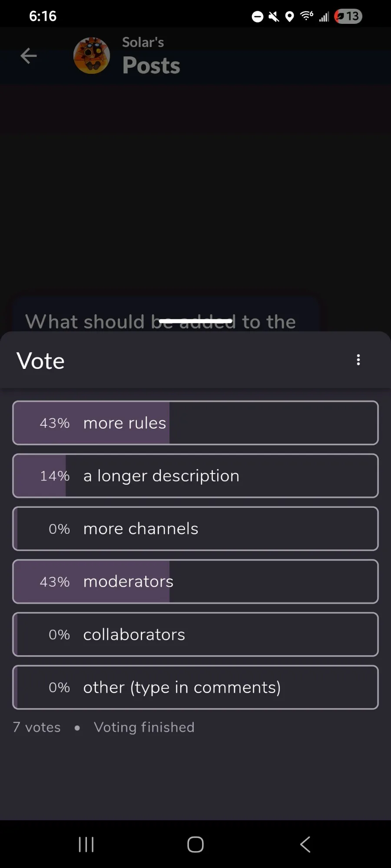This screenshot has height=868, width=391.
Task: Tap the battery indicator in status bar
Action: point(348,16)
